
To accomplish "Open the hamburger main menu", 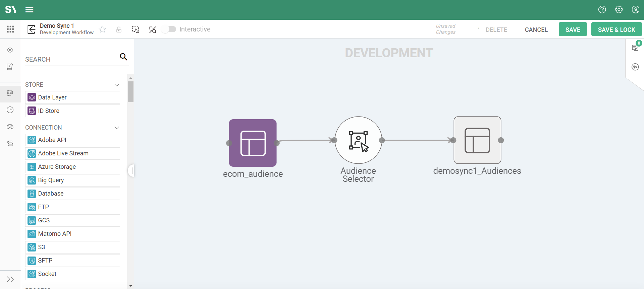I will [30, 10].
